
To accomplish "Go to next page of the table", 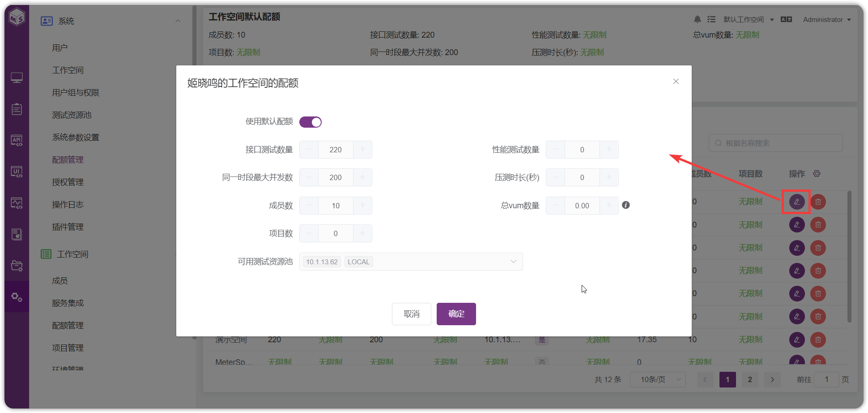I will (x=772, y=379).
